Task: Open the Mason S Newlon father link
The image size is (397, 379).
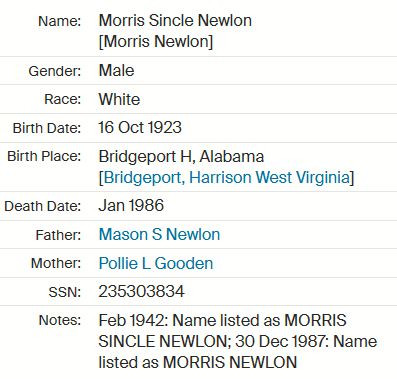Action: (x=159, y=234)
